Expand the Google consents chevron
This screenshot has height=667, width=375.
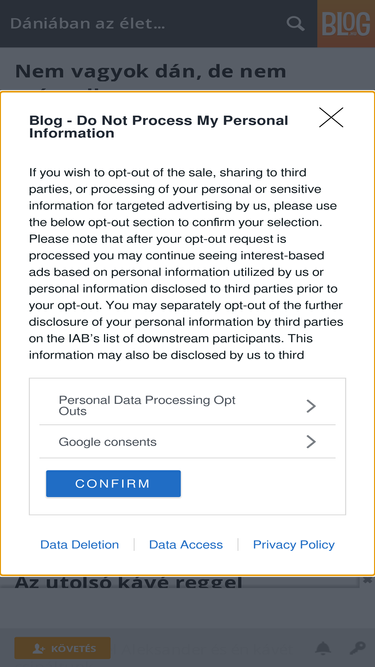pyautogui.click(x=311, y=442)
